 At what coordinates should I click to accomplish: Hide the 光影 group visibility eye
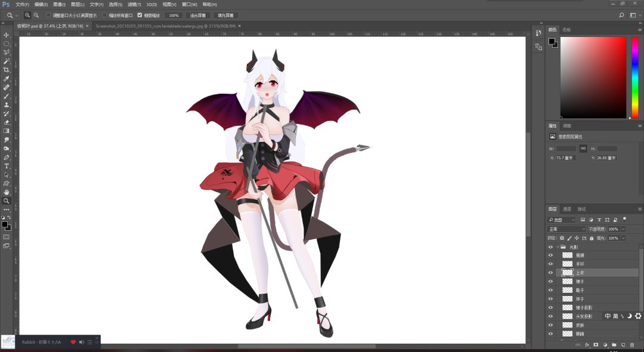click(x=550, y=247)
